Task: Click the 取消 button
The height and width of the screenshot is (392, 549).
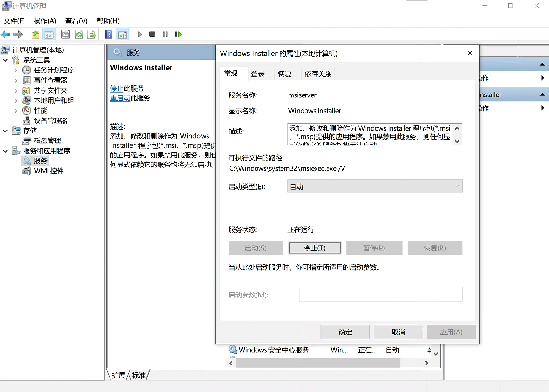Action: (399, 332)
